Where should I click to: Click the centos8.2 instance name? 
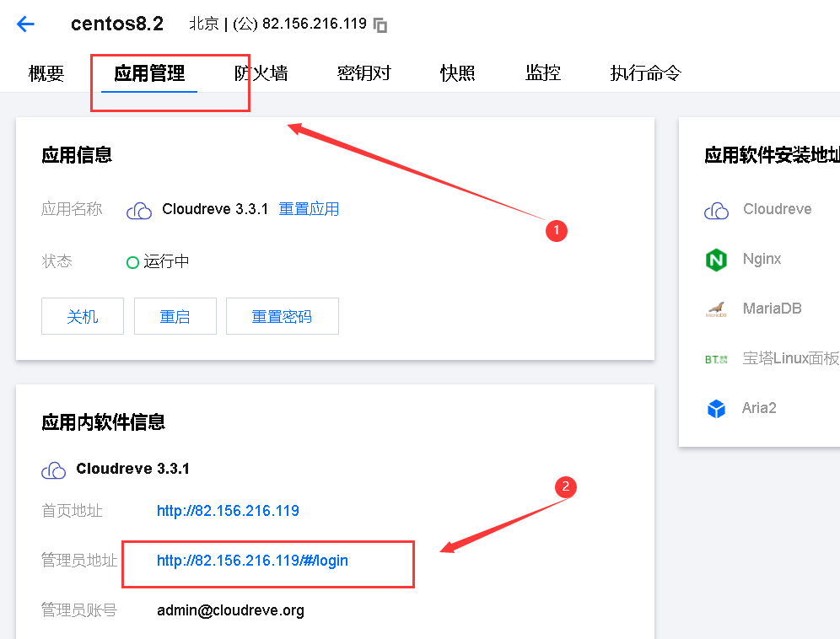[x=116, y=24]
